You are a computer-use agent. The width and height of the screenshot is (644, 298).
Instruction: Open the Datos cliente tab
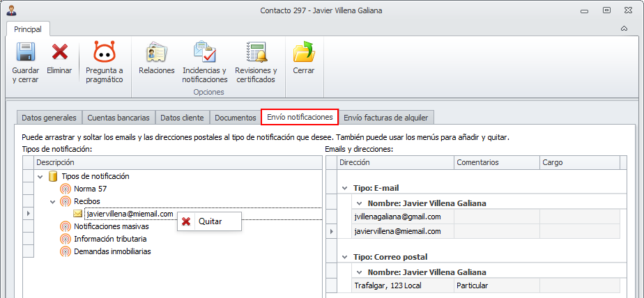click(182, 118)
